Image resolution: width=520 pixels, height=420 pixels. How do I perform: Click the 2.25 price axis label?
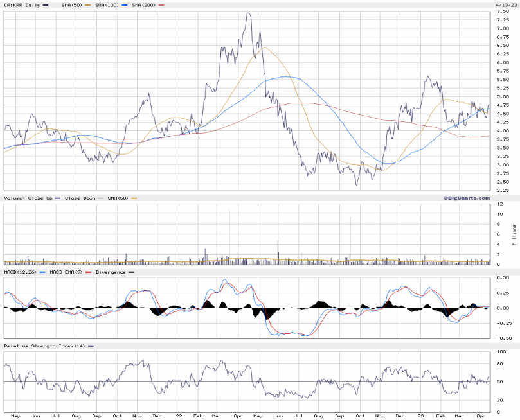(x=503, y=190)
